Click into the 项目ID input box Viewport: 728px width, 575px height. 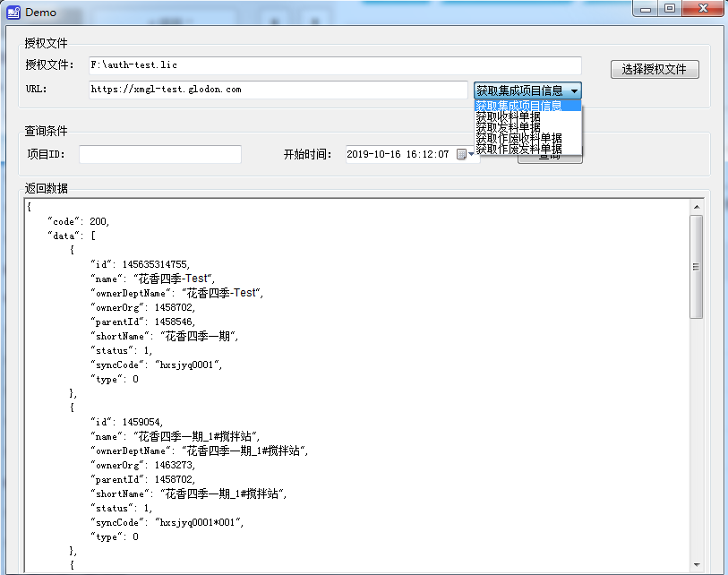pyautogui.click(x=160, y=155)
